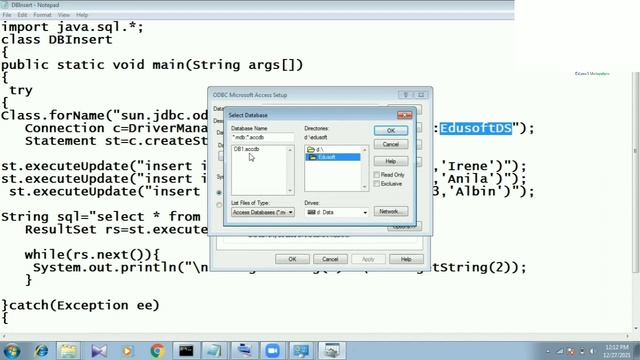The height and width of the screenshot is (360, 640).
Task: Click the 'import java.sql.*;' line in Notepad
Action: click(72, 27)
